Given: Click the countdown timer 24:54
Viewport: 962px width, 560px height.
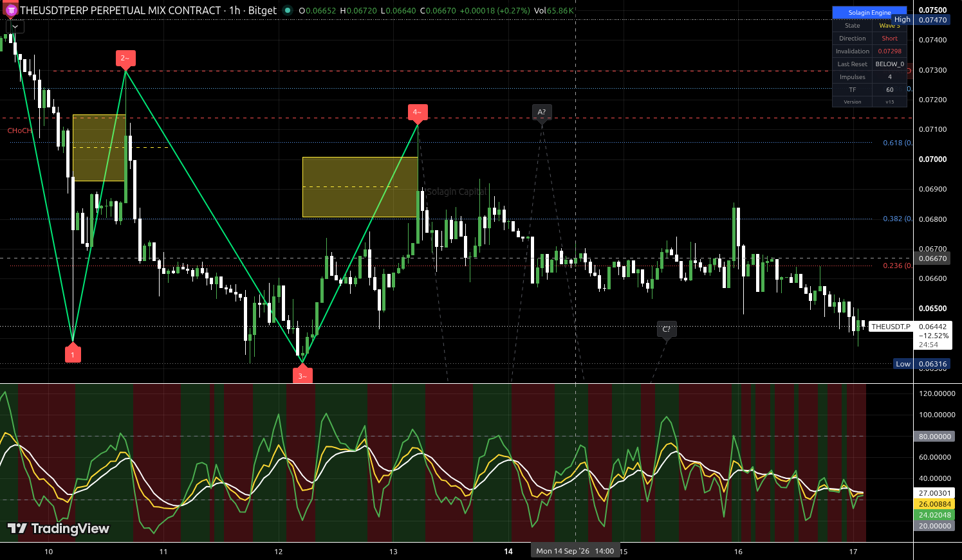Looking at the screenshot, I should pos(928,345).
